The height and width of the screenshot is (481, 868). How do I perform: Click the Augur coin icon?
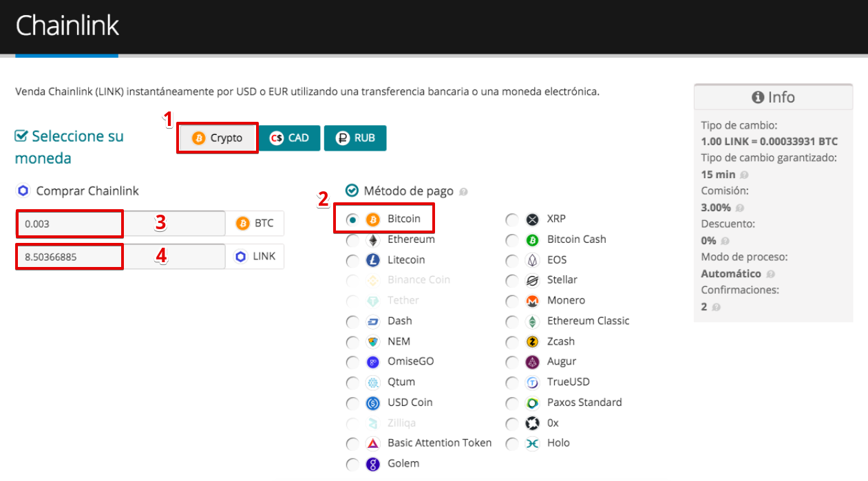(532, 362)
